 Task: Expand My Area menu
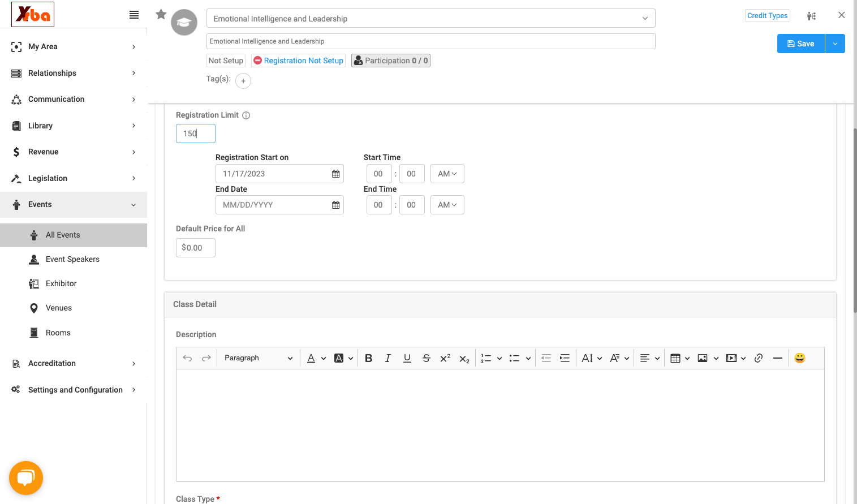tap(74, 46)
